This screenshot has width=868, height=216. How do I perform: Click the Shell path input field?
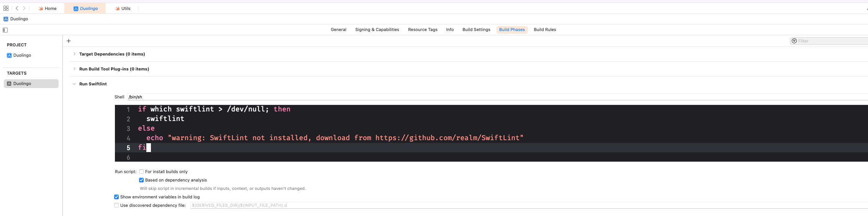click(x=460, y=97)
